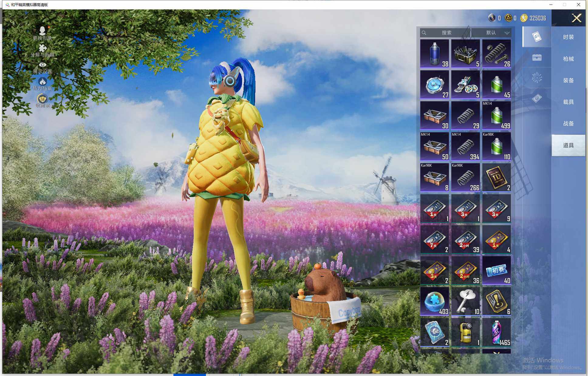Switch to the 时装 tab
This screenshot has width=588, height=376.
coord(568,37)
